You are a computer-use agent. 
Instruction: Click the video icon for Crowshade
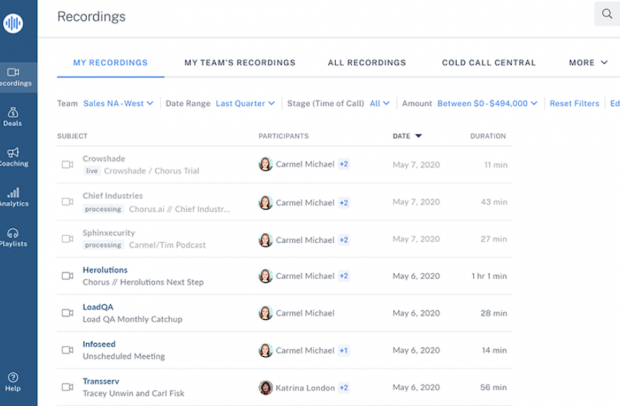(68, 164)
